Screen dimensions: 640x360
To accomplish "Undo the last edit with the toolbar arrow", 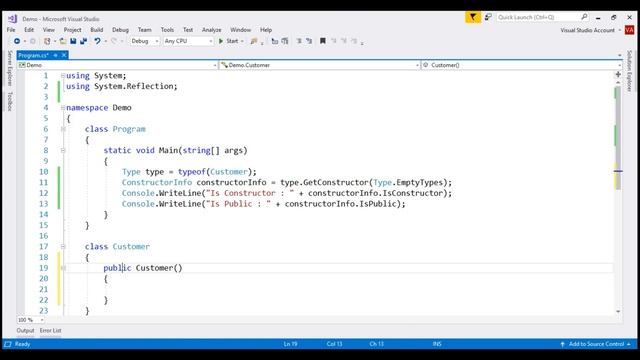I will pyautogui.click(x=97, y=41).
